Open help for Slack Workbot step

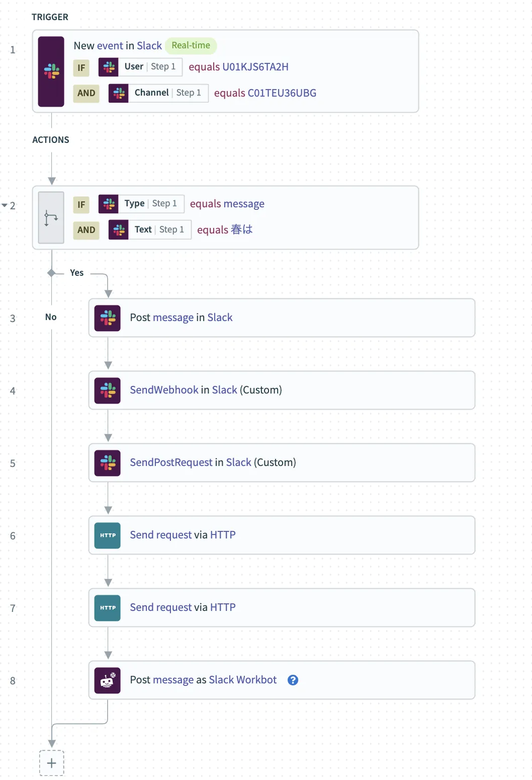point(293,680)
